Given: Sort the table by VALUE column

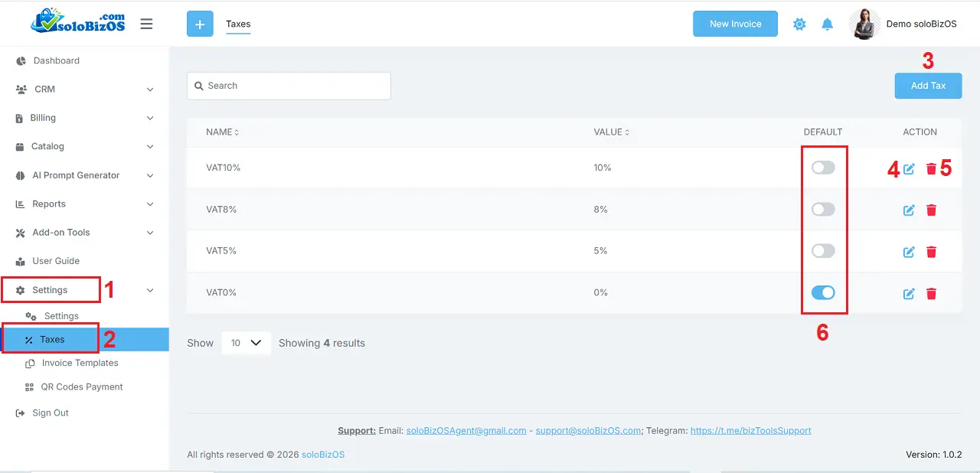Looking at the screenshot, I should coord(612,132).
